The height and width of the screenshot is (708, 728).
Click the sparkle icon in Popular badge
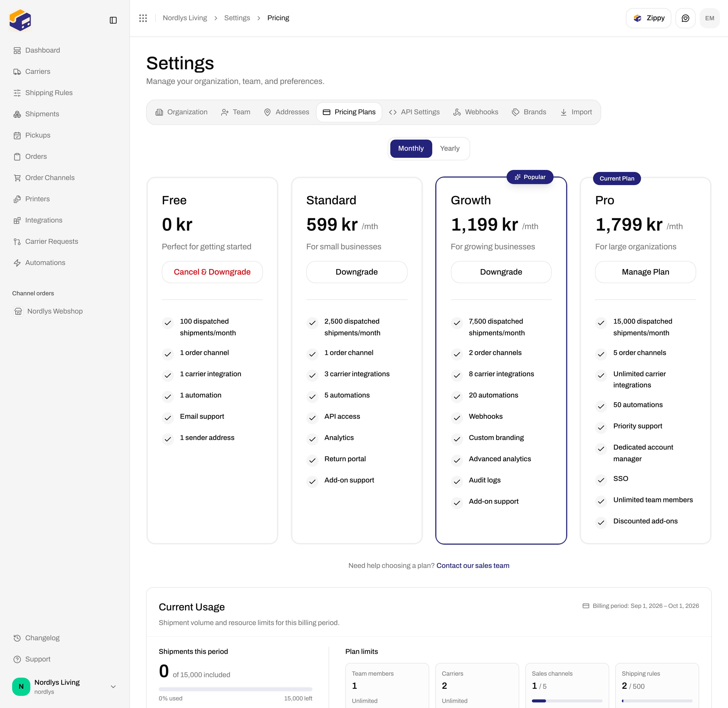pos(517,177)
